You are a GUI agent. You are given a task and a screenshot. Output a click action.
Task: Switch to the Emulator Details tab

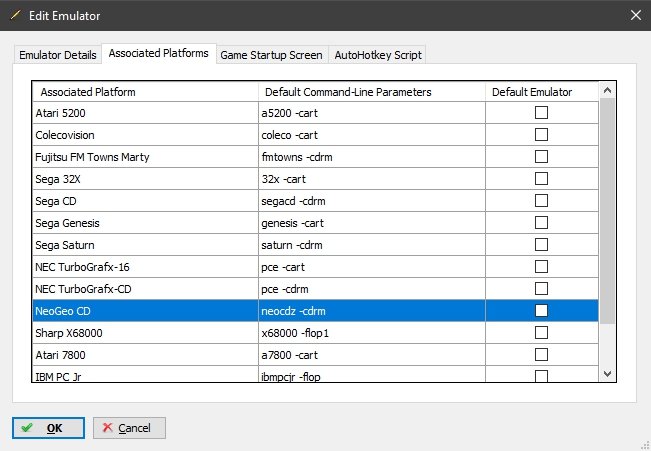58,55
